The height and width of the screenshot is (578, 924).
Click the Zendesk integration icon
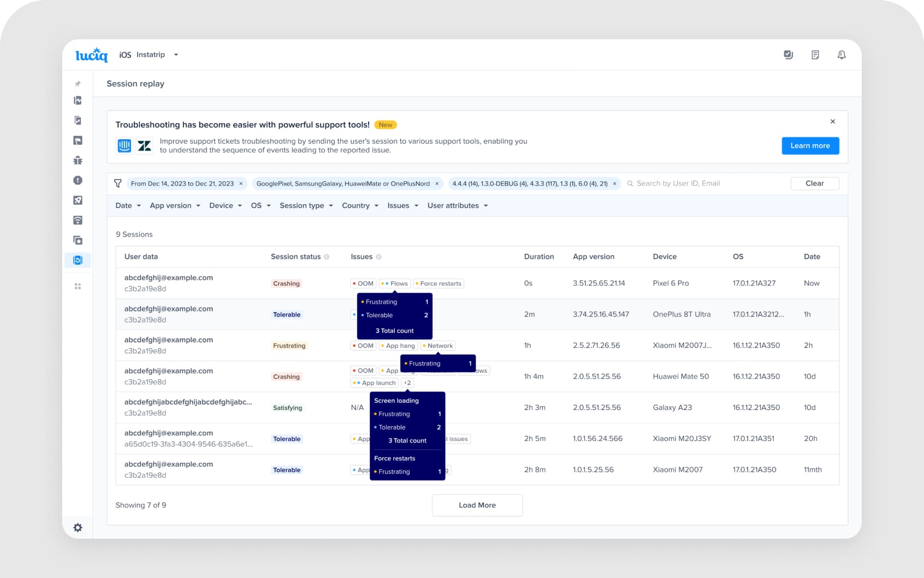coord(145,146)
